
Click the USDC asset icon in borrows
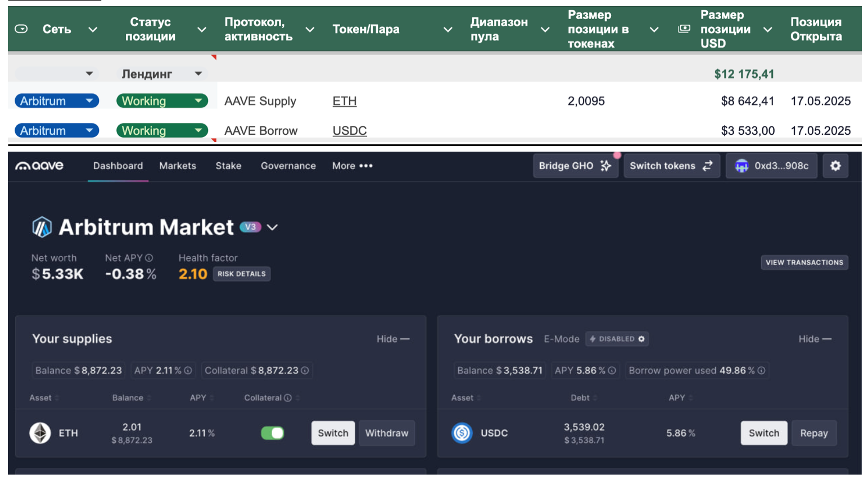(462, 433)
